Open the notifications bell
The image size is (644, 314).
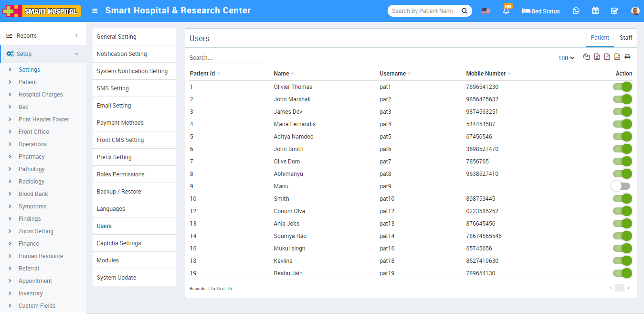[506, 11]
